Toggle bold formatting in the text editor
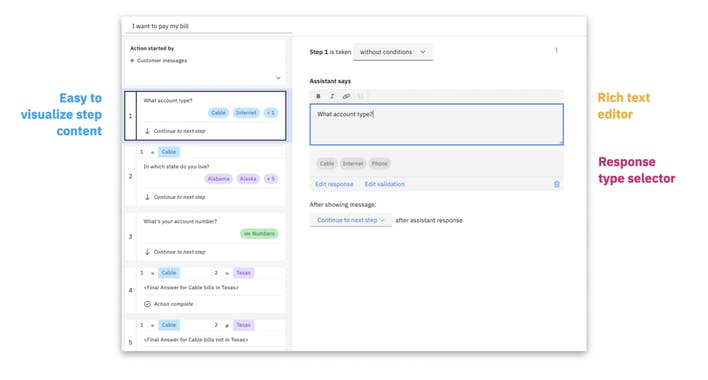Screen dimensions: 708x380 click(x=318, y=96)
